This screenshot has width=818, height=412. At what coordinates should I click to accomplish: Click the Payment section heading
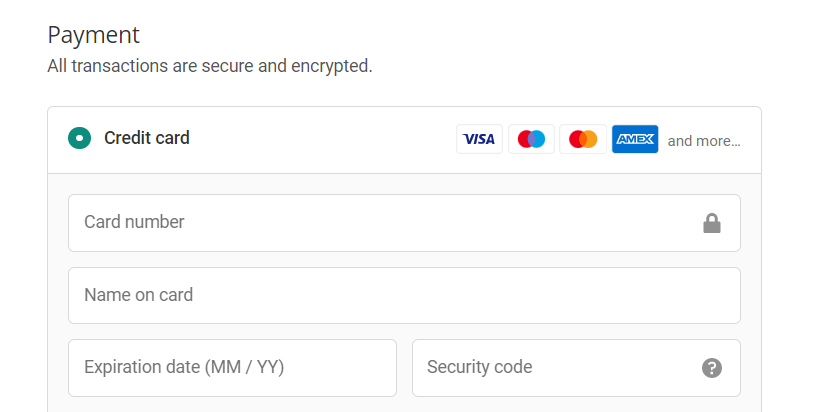click(93, 35)
